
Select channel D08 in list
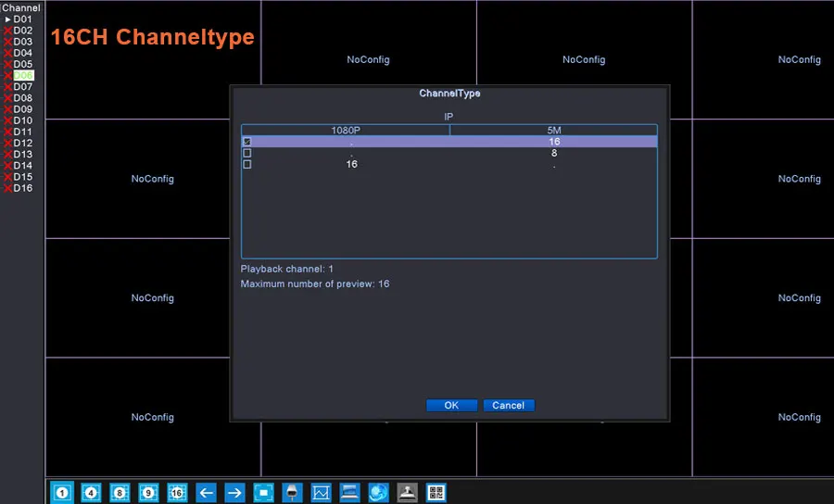pos(22,98)
